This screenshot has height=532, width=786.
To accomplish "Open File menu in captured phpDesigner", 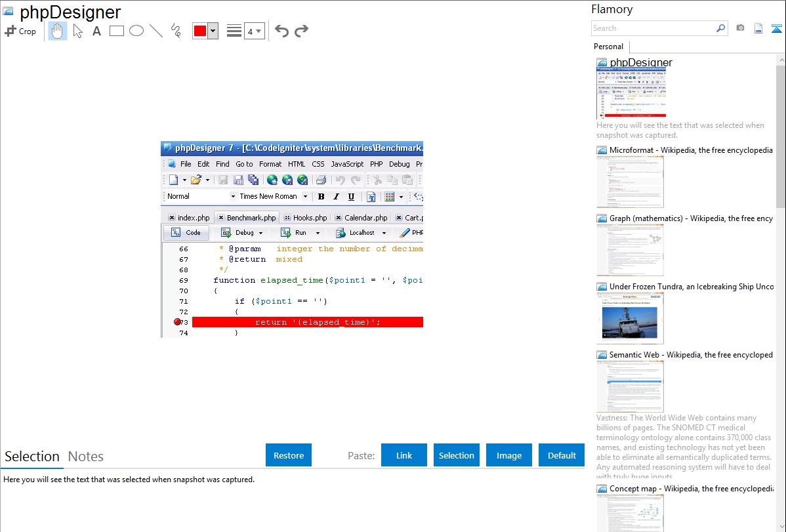I will tap(186, 164).
